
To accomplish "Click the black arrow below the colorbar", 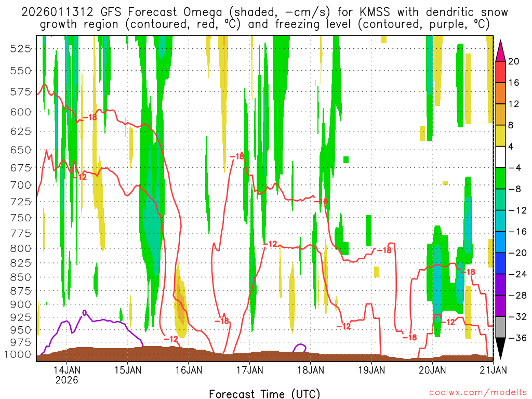I will click(500, 349).
